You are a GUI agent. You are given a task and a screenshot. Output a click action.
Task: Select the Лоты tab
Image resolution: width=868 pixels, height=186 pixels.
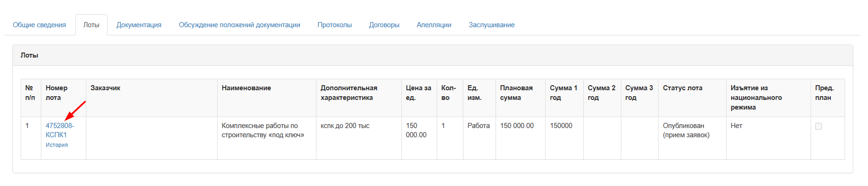point(91,25)
